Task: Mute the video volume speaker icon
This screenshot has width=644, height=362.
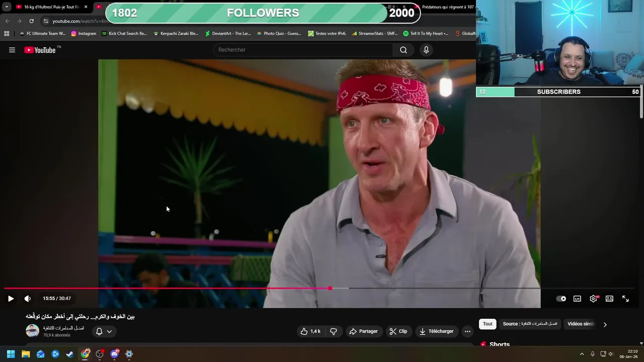Action: (x=28, y=299)
